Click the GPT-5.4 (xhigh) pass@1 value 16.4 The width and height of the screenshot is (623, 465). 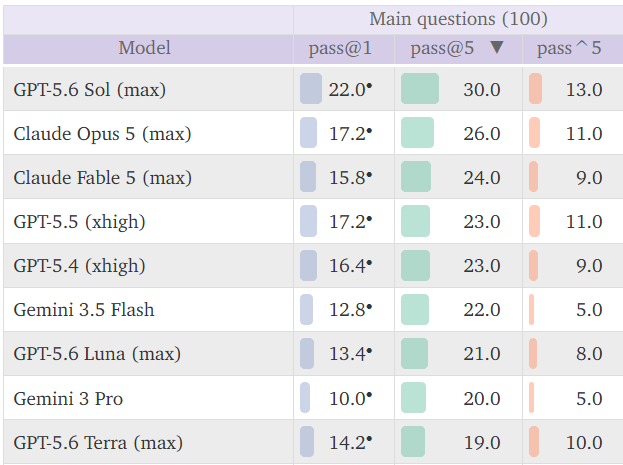[347, 265]
